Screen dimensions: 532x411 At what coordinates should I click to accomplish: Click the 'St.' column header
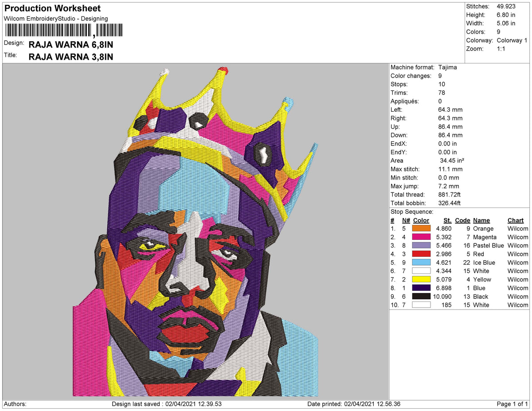point(447,220)
